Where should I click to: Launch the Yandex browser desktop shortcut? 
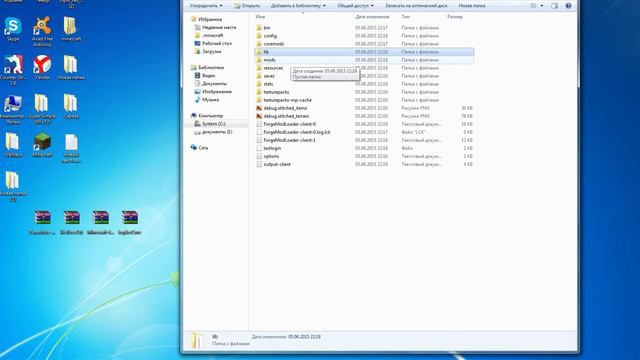42,68
